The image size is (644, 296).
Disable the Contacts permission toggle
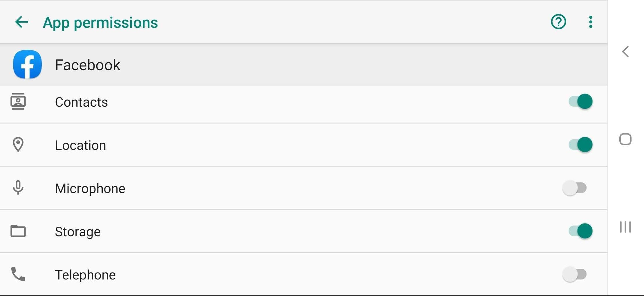click(580, 101)
